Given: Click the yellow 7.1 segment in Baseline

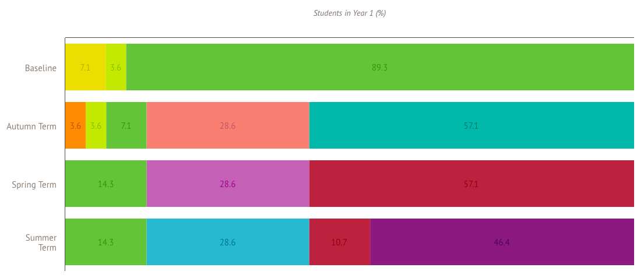Looking at the screenshot, I should point(85,67).
